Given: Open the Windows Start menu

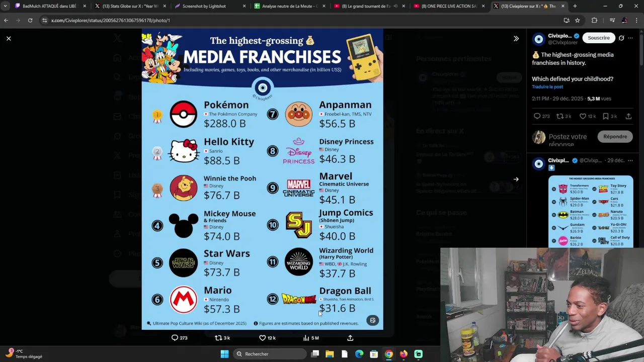Looking at the screenshot, I should 224,354.
